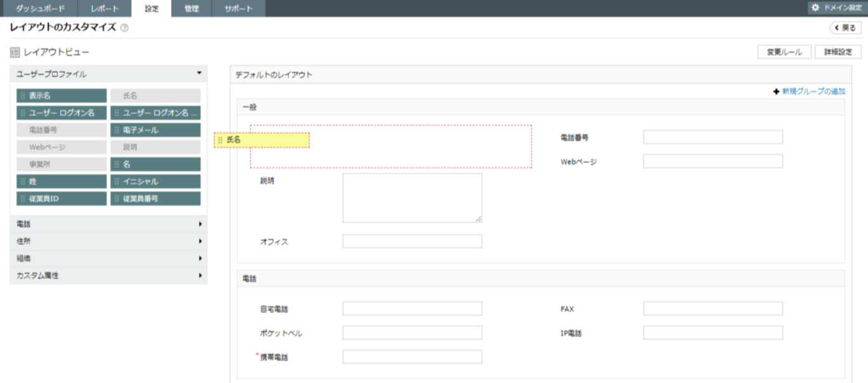This screenshot has height=383, width=868.
Task: Switch to the ダッシュボード tab
Action: [39, 8]
